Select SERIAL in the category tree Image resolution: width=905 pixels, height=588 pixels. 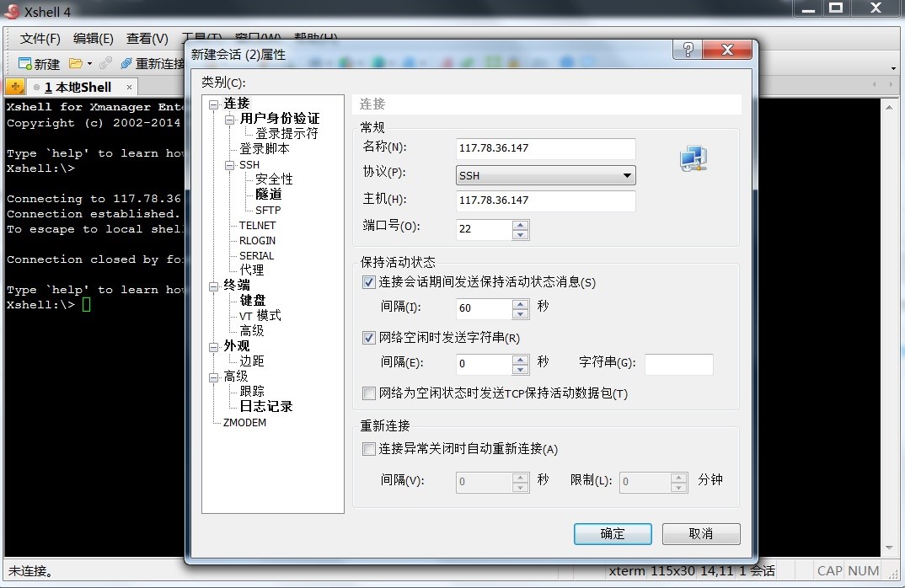point(256,255)
